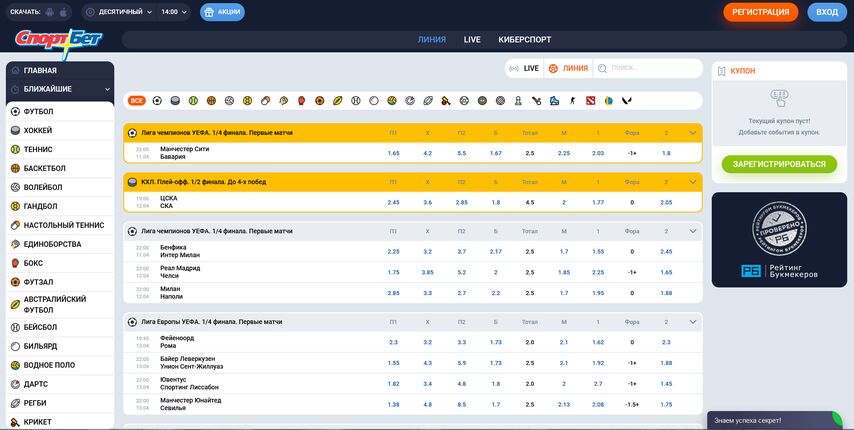This screenshot has height=430, width=854.
Task: Switch to the ЛИНИЯ top navigation tab
Action: point(432,40)
